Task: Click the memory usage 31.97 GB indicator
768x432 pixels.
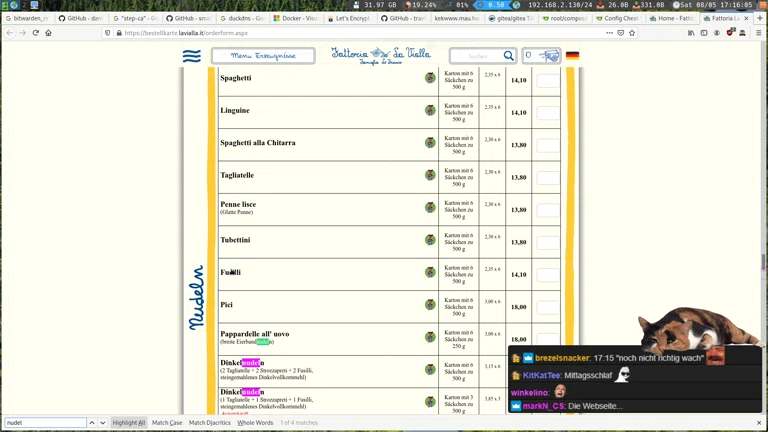Action: 376,4
